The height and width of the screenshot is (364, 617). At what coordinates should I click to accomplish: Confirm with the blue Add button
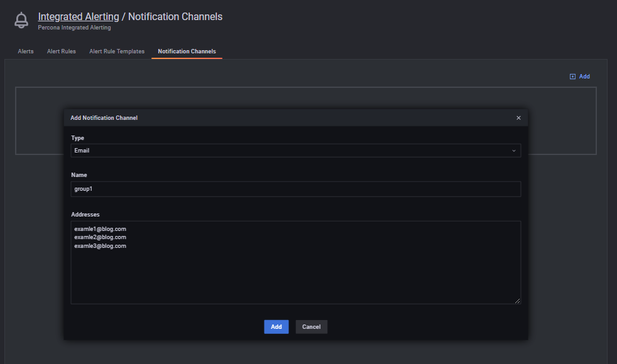pyautogui.click(x=276, y=326)
